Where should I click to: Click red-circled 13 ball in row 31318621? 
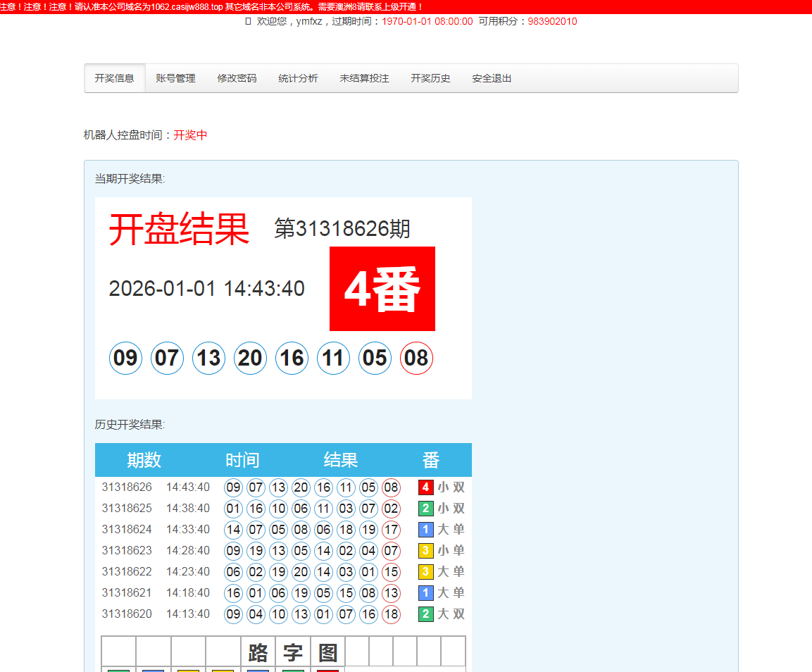(x=391, y=593)
